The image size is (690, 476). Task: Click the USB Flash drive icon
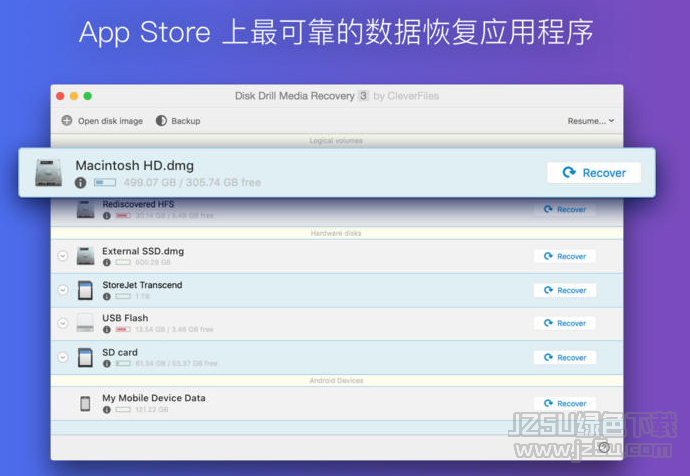[x=85, y=323]
